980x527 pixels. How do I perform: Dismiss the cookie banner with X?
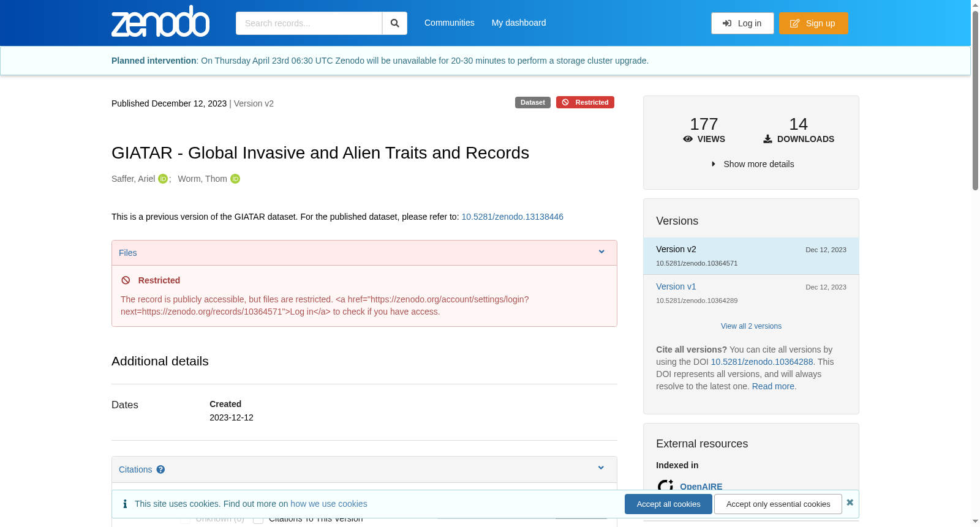tap(850, 503)
